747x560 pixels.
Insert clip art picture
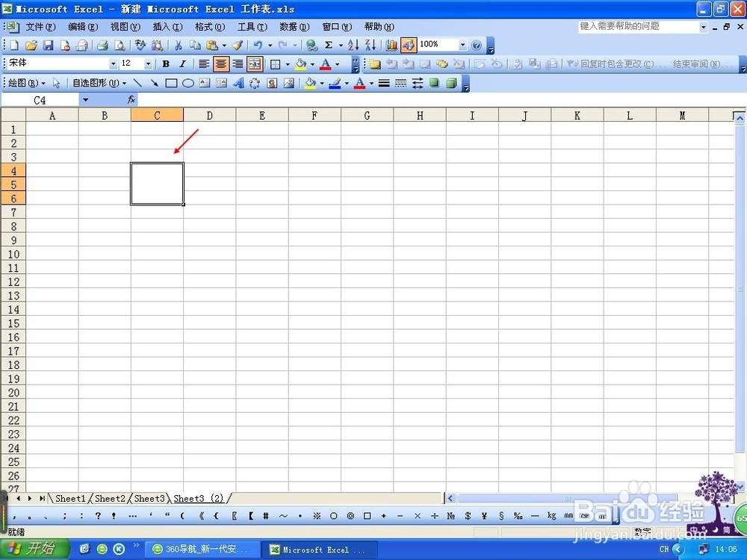(272, 83)
